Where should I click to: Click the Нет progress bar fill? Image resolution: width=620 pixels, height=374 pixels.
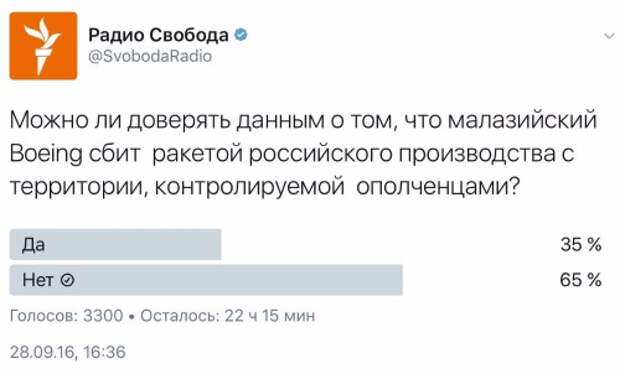[206, 280]
